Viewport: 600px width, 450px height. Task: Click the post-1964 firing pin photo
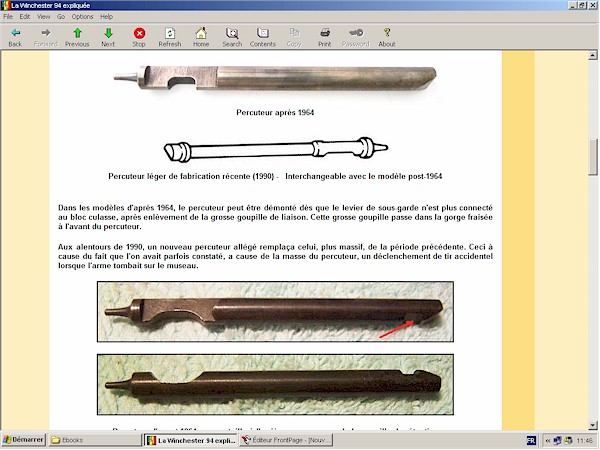[x=275, y=78]
